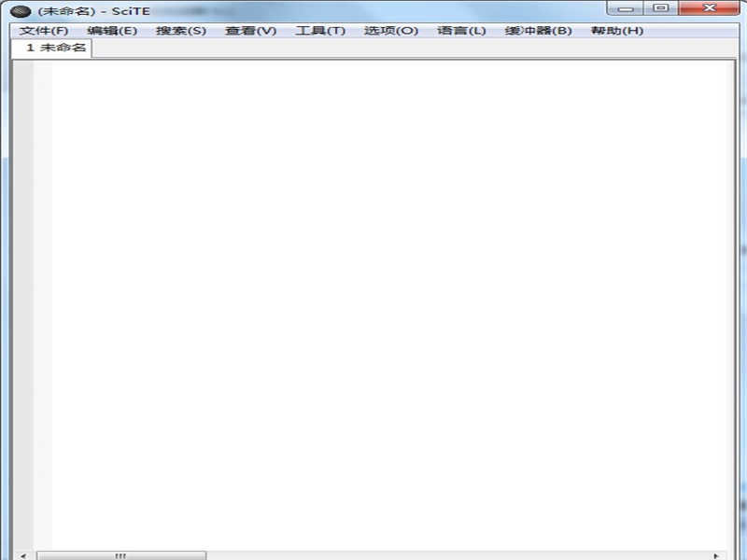
Task: Click the horizontal scrollbar right arrow
Action: 716,555
